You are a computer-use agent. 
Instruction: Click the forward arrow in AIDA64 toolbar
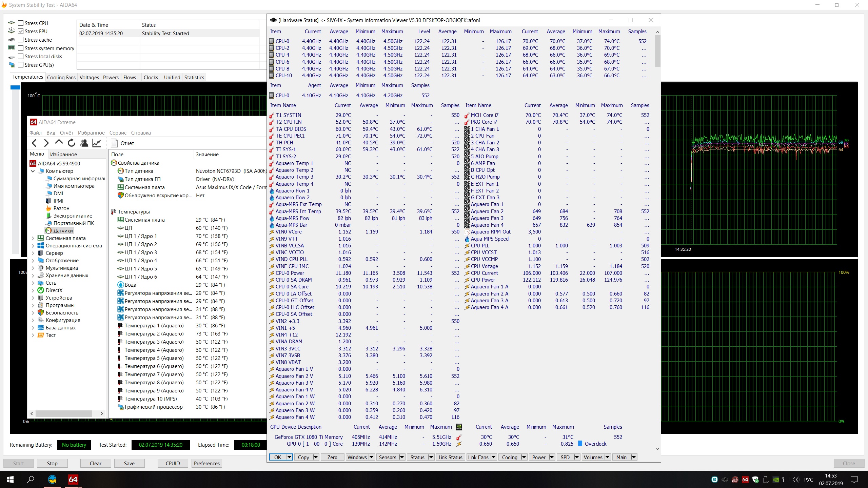tap(46, 143)
